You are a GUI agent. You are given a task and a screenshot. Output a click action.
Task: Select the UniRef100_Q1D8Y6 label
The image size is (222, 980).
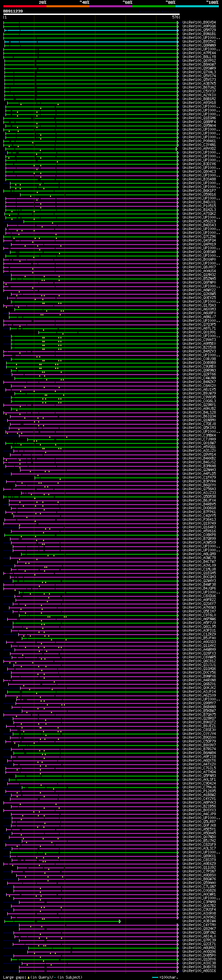(199, 959)
